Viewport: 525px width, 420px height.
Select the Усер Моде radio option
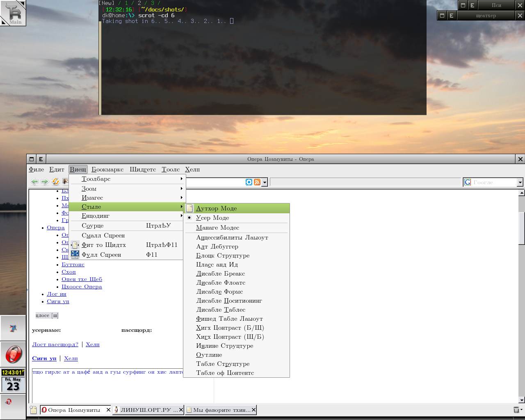click(x=237, y=218)
